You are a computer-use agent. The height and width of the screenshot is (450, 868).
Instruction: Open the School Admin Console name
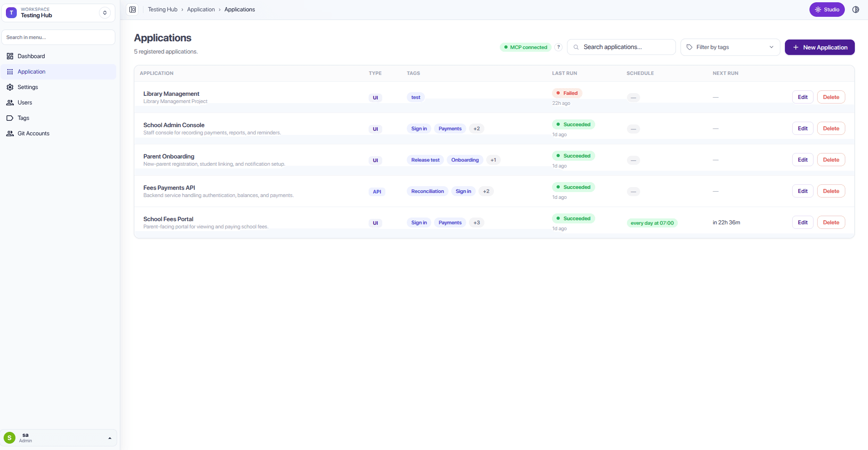point(174,125)
